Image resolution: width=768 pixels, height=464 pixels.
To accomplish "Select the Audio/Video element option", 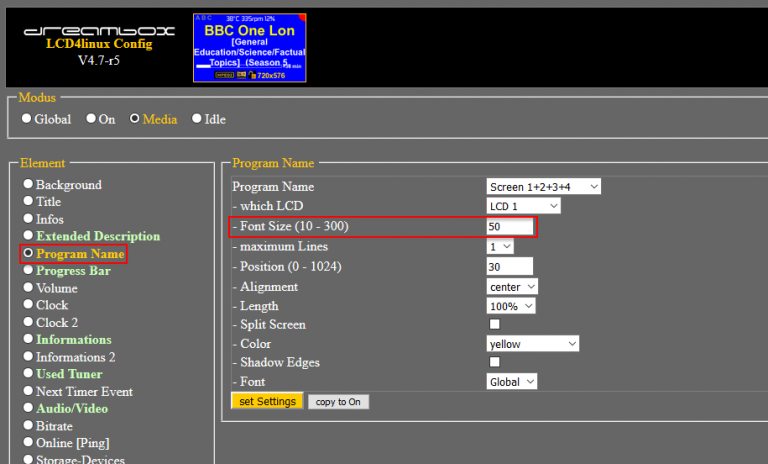I will 72,408.
